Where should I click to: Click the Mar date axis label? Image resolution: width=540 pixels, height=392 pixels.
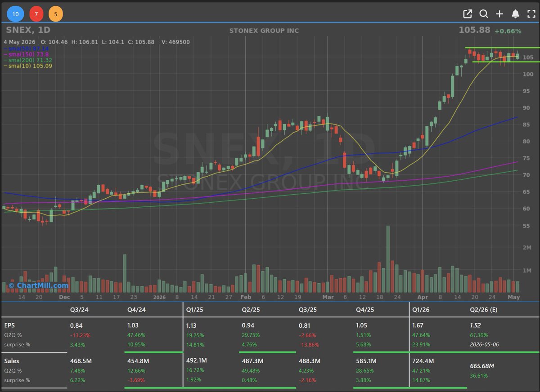pyautogui.click(x=328, y=297)
